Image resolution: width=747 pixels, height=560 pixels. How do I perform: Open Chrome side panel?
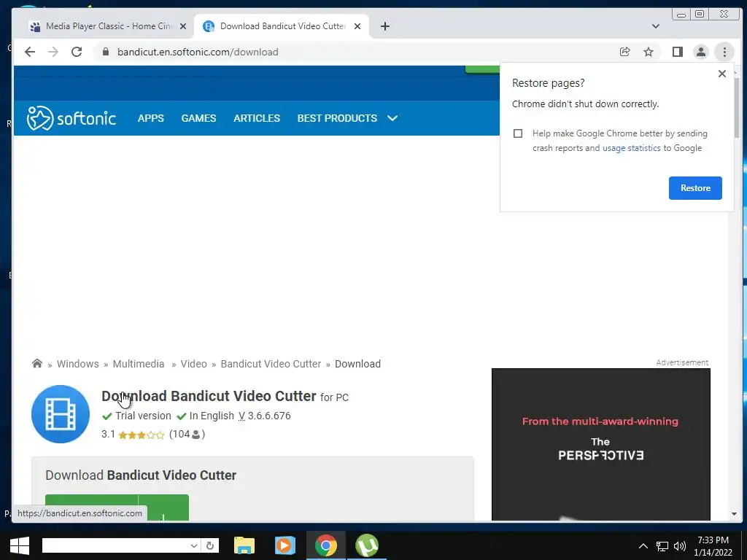(x=677, y=52)
